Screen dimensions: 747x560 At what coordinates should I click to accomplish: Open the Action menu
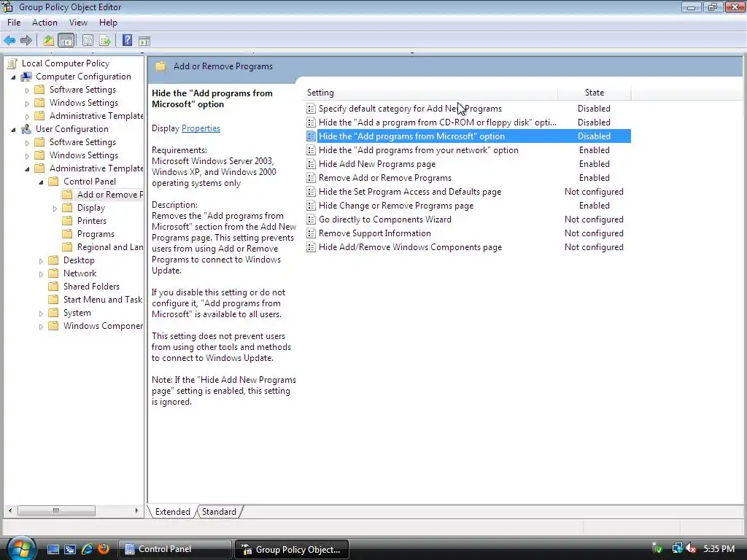(x=44, y=23)
